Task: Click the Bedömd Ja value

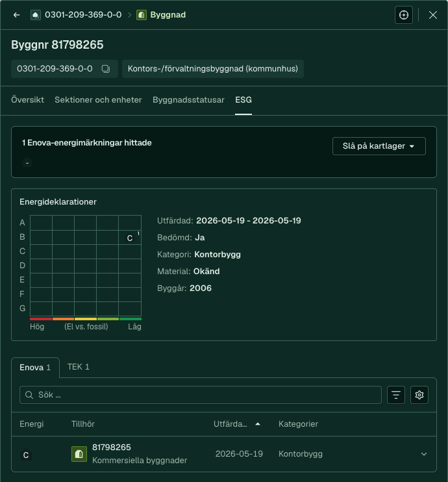Action: pos(200,237)
